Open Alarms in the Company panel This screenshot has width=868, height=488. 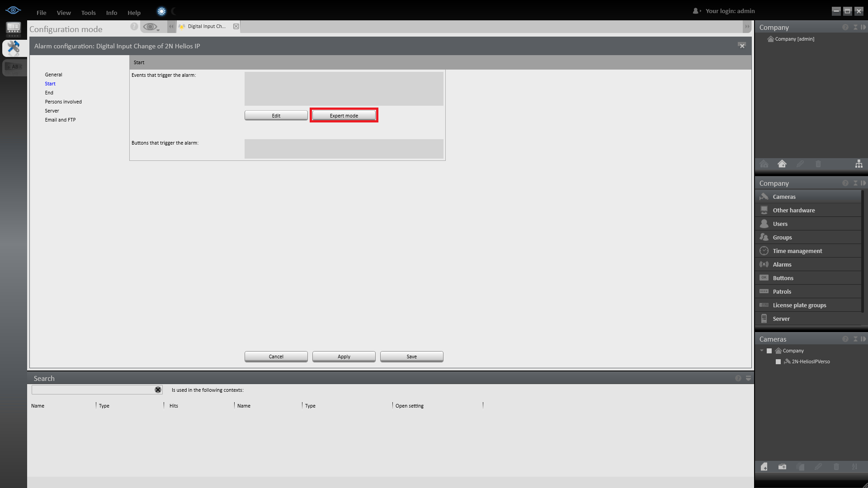(x=782, y=264)
